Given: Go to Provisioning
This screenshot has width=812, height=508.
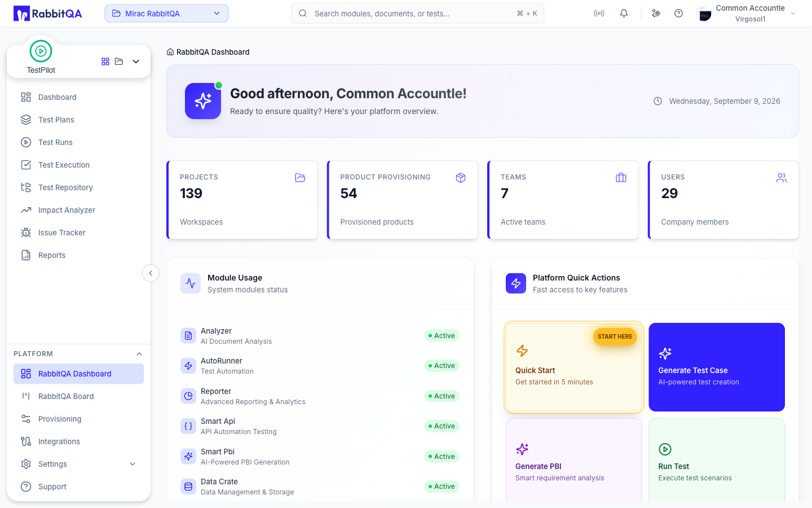Looking at the screenshot, I should (78, 419).
